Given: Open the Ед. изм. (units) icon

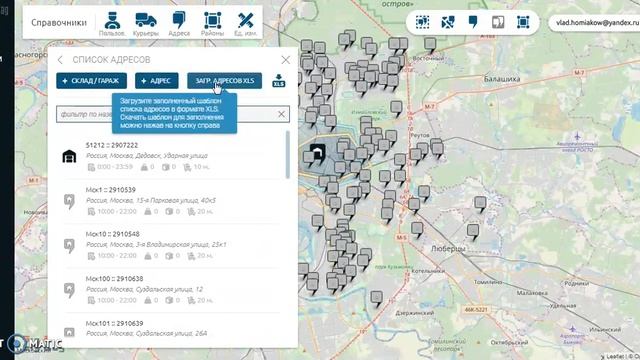Looking at the screenshot, I should tap(246, 24).
